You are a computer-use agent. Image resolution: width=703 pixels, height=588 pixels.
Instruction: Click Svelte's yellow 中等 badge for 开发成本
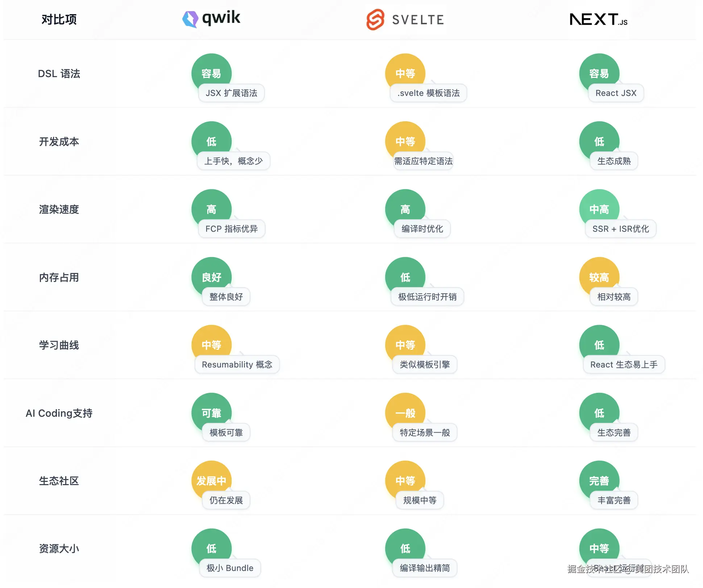click(x=405, y=141)
